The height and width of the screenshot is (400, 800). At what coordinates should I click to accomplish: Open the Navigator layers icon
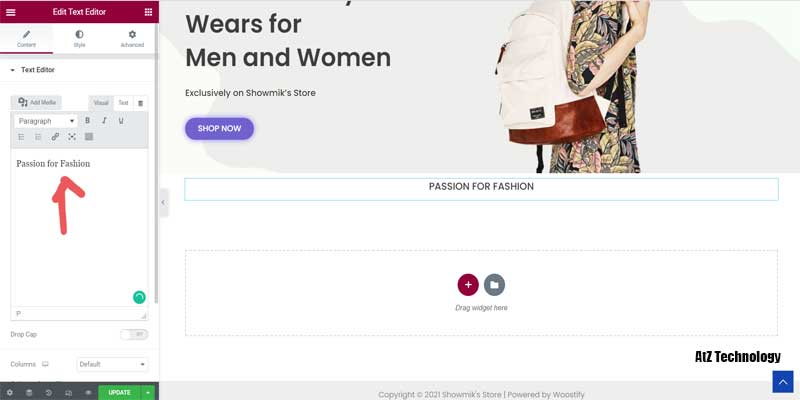click(x=29, y=392)
